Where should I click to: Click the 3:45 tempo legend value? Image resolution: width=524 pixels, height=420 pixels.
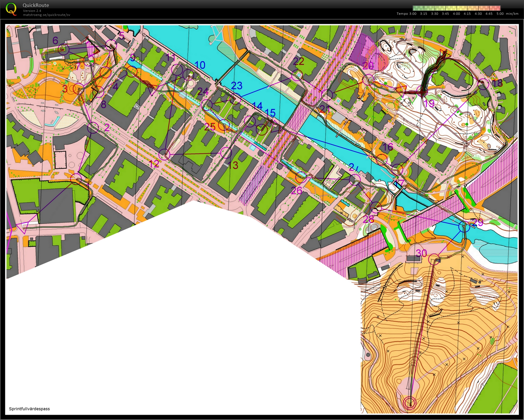(x=445, y=14)
